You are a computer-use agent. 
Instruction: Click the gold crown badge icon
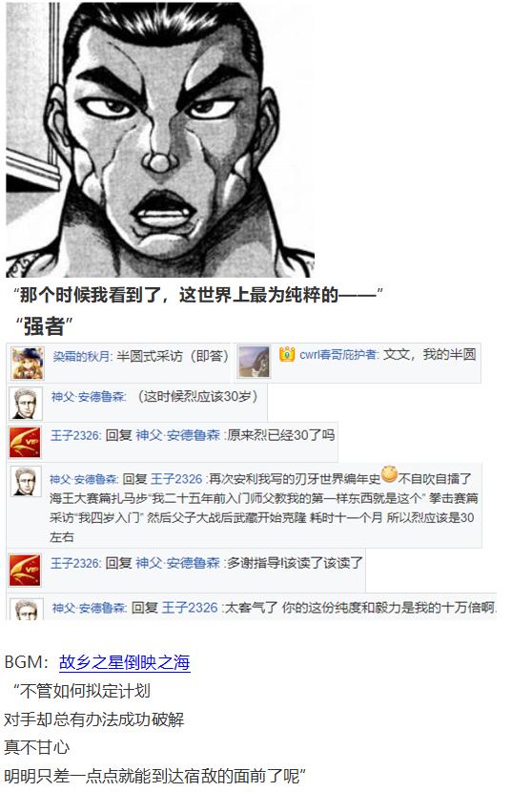(x=287, y=354)
